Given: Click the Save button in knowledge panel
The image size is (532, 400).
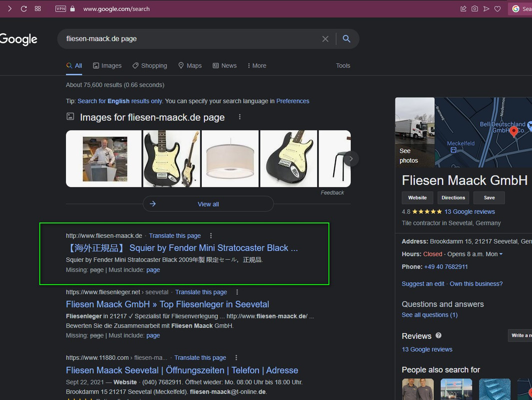Looking at the screenshot, I should click(489, 197).
